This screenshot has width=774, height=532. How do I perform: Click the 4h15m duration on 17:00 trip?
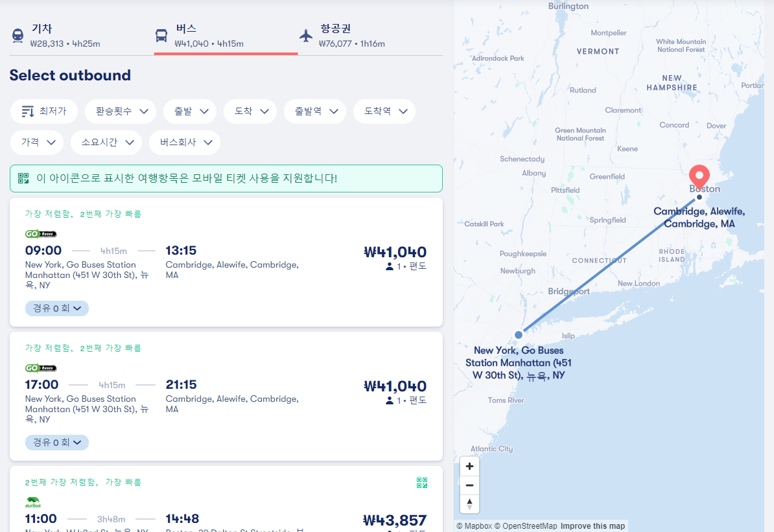[x=112, y=386]
